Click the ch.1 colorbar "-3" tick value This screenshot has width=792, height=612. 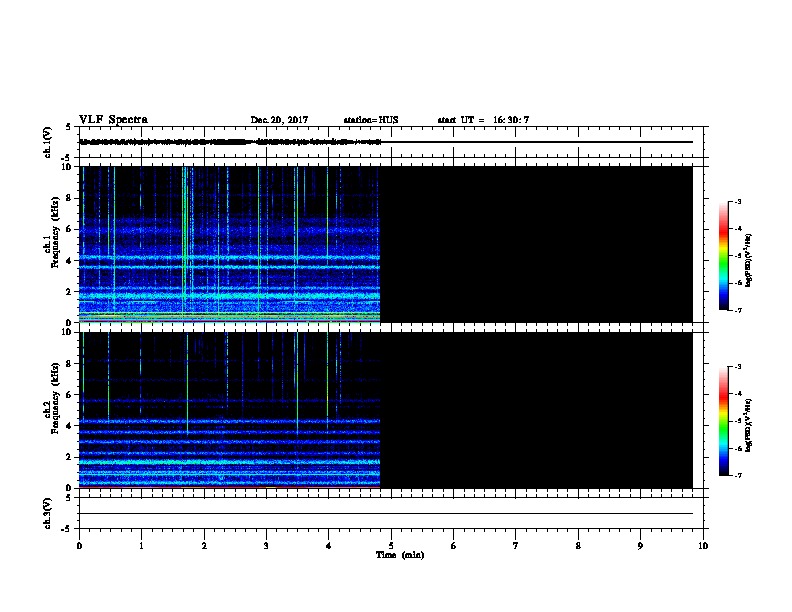(x=737, y=201)
